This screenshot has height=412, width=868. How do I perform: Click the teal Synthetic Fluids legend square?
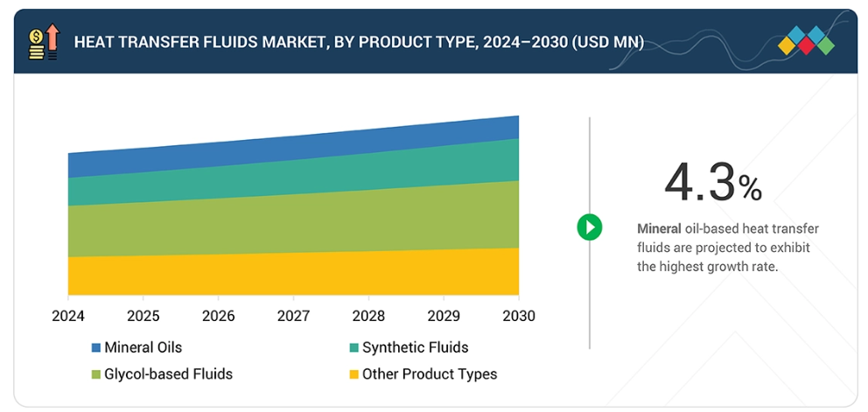pyautogui.click(x=353, y=348)
